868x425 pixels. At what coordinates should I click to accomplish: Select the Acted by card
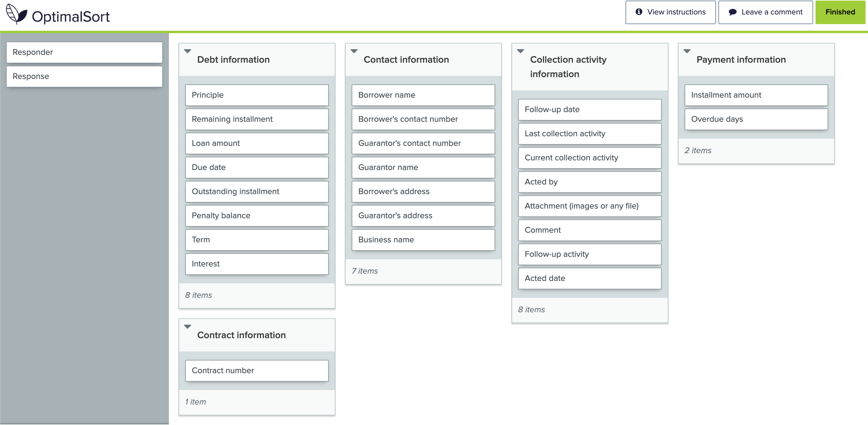coord(590,182)
